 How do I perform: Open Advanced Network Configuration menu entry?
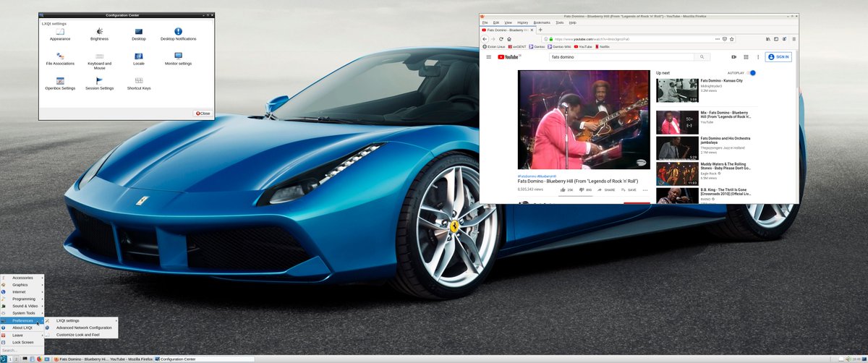[x=81, y=328]
